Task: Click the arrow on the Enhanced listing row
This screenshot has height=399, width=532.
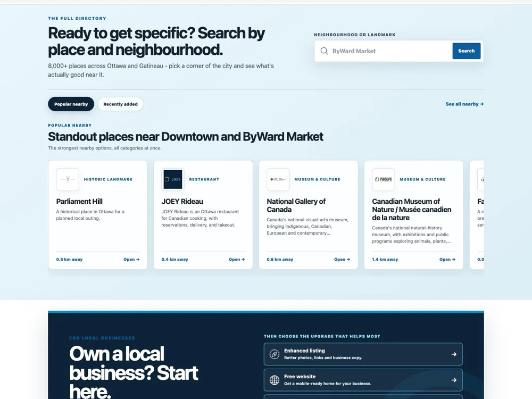Action: coord(454,354)
